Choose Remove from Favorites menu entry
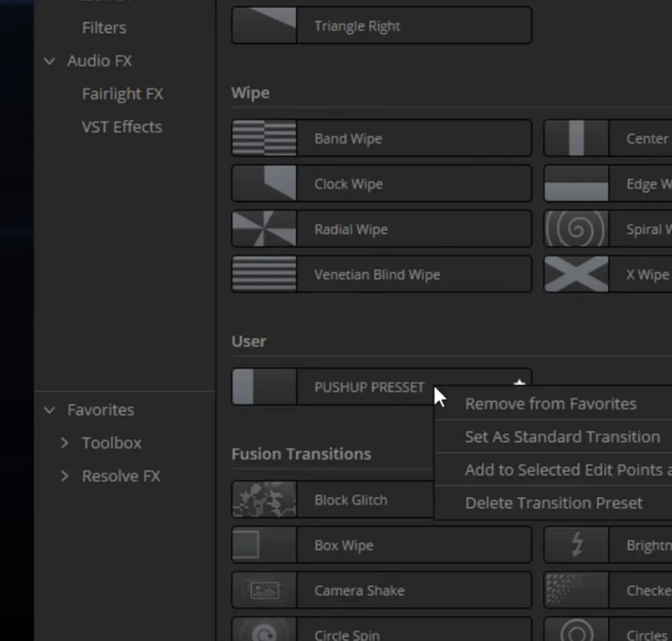672x641 pixels. [553, 404]
